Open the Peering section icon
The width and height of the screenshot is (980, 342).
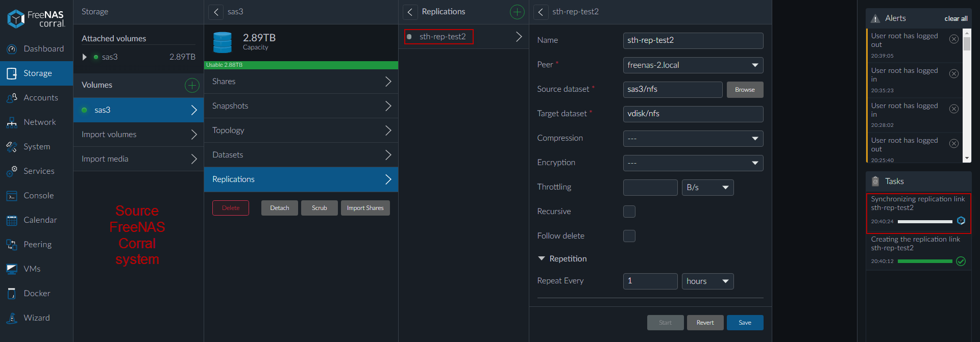pos(12,245)
